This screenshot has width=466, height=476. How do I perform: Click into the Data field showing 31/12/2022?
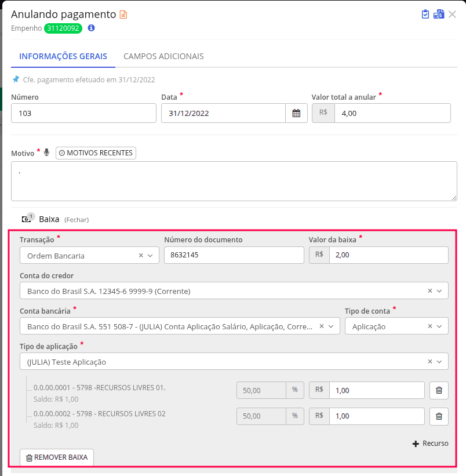[x=223, y=113]
